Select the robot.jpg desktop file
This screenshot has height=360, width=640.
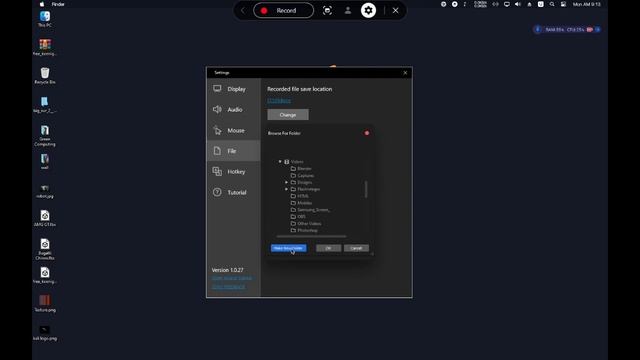click(x=45, y=191)
